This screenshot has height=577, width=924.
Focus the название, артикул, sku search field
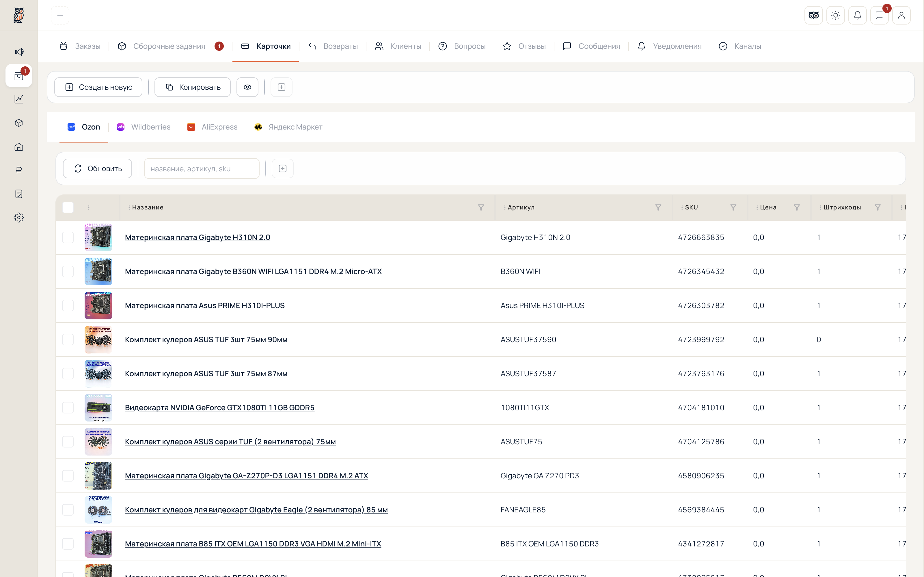202,169
